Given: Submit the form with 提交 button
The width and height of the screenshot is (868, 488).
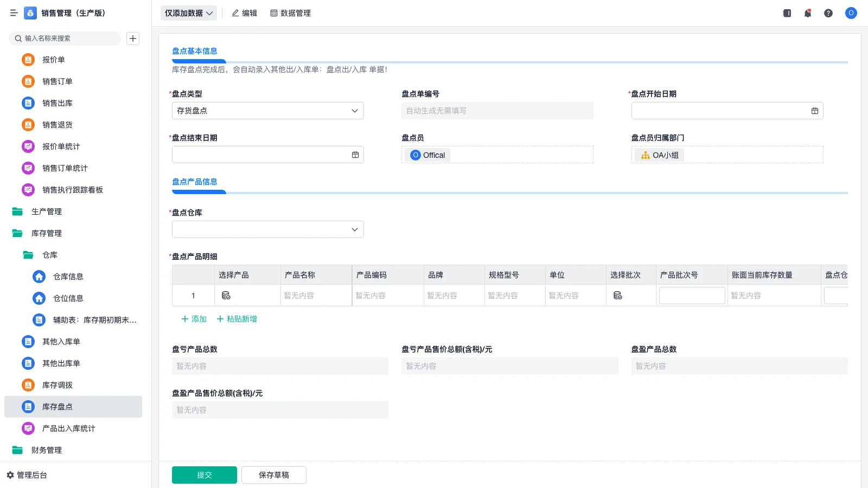Looking at the screenshot, I should pyautogui.click(x=205, y=474).
